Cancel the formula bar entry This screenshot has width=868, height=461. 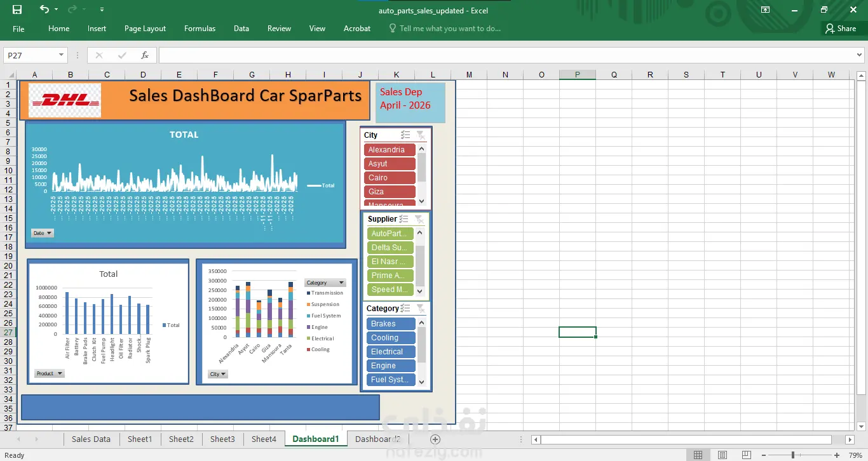pyautogui.click(x=99, y=55)
